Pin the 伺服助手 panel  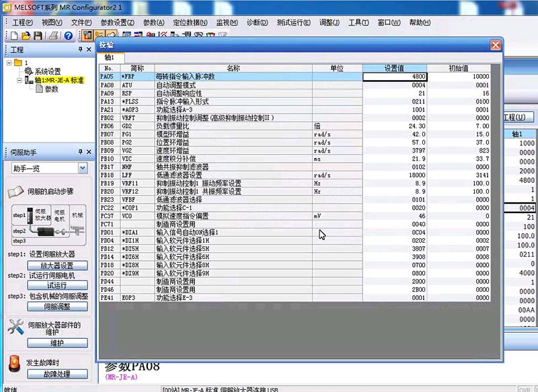pyautogui.click(x=80, y=152)
